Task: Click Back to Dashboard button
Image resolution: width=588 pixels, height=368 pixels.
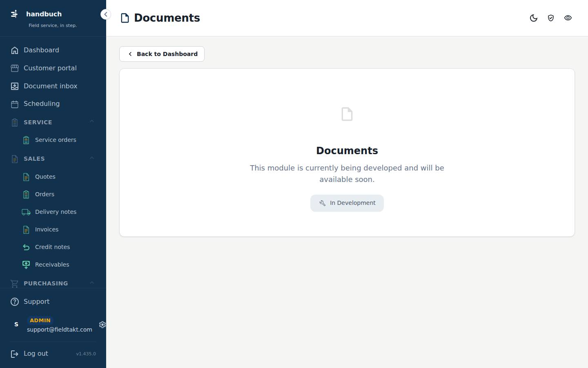Action: pos(162,54)
